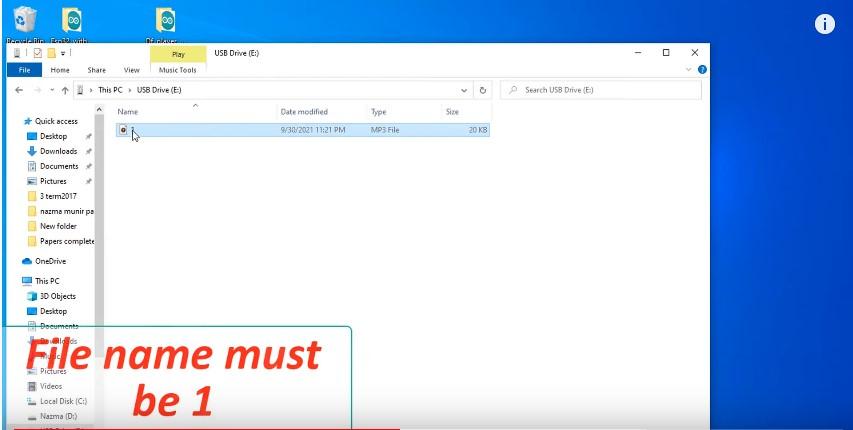This screenshot has width=853, height=430.
Task: Open the Customize Quick Access Toolbar dropdown
Action: [x=63, y=53]
